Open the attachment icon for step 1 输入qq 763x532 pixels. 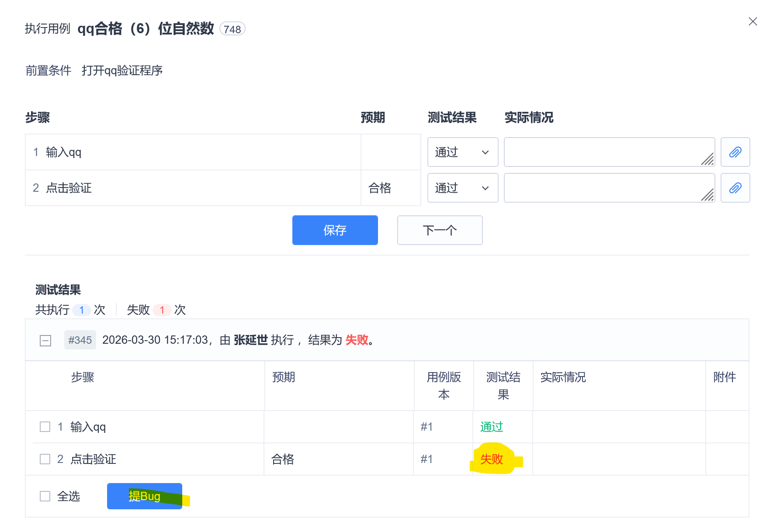coord(735,152)
